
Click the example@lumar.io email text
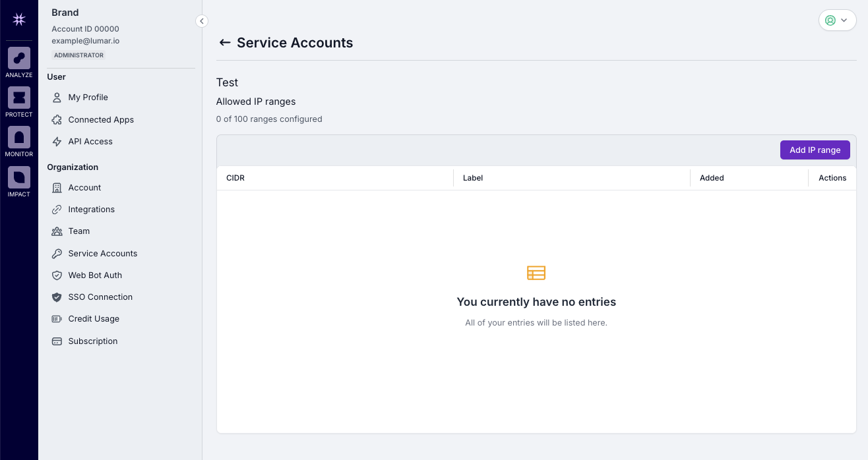point(86,41)
